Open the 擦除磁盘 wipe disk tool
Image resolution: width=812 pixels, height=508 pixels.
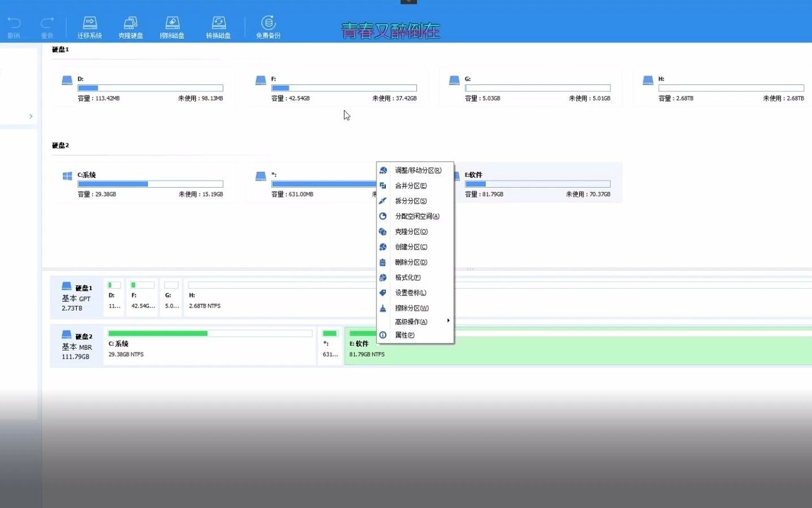tap(172, 27)
